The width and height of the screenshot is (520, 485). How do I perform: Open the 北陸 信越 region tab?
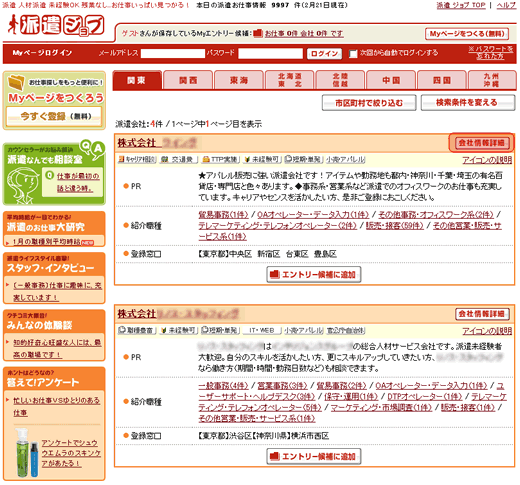tap(340, 80)
